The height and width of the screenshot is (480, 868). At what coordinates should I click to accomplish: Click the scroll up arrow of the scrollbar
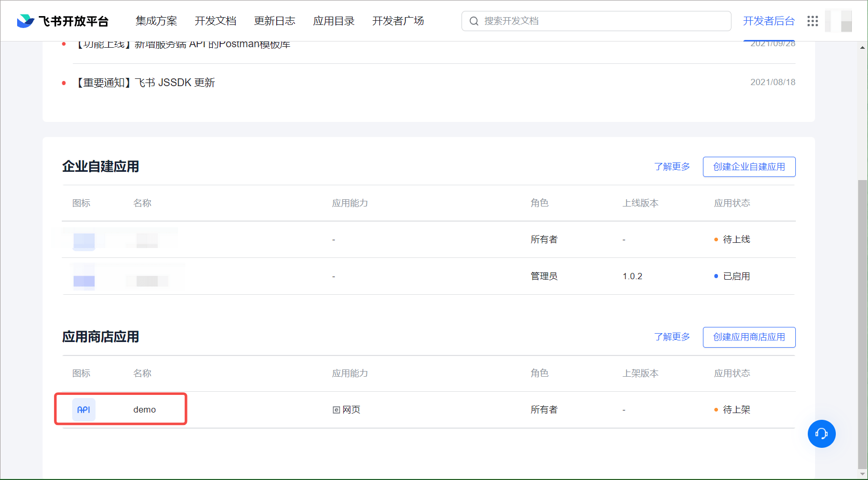pos(862,48)
